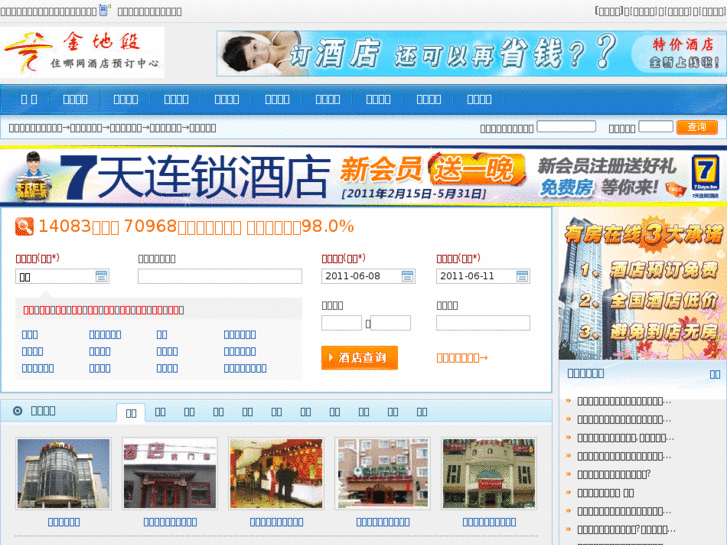Click the small input next to the 查询 button
This screenshot has height=545, width=727.
656,127
